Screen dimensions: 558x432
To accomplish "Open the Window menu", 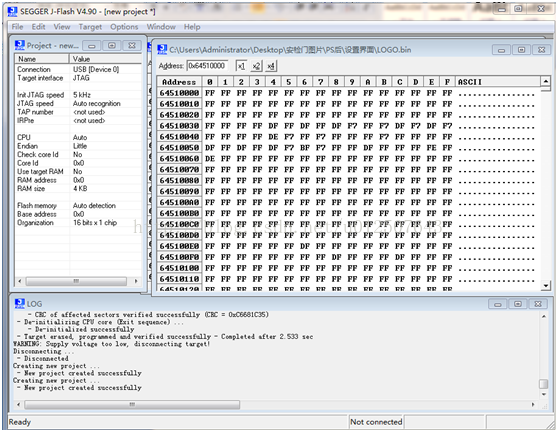I will point(161,27).
